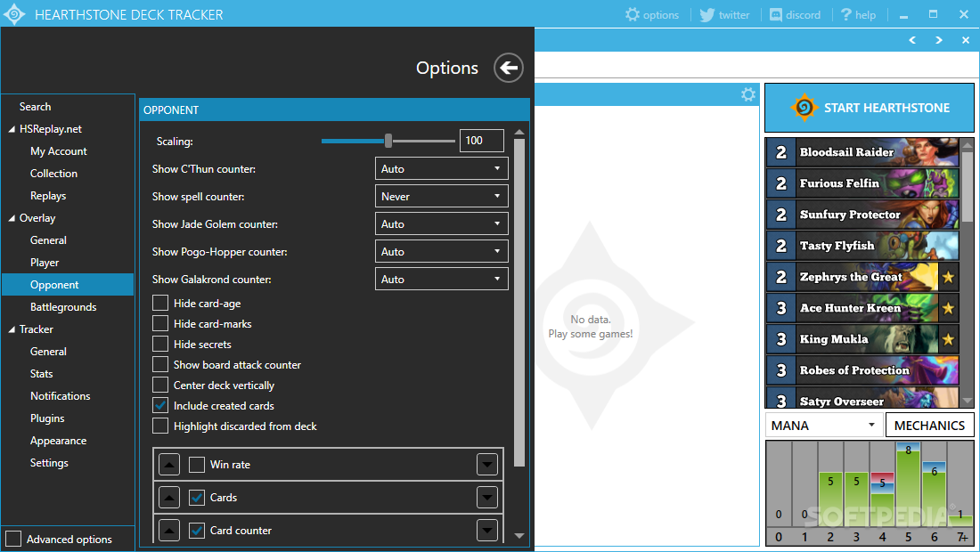The image size is (980, 552).
Task: Open the discord link in title bar
Action: pyautogui.click(x=795, y=14)
